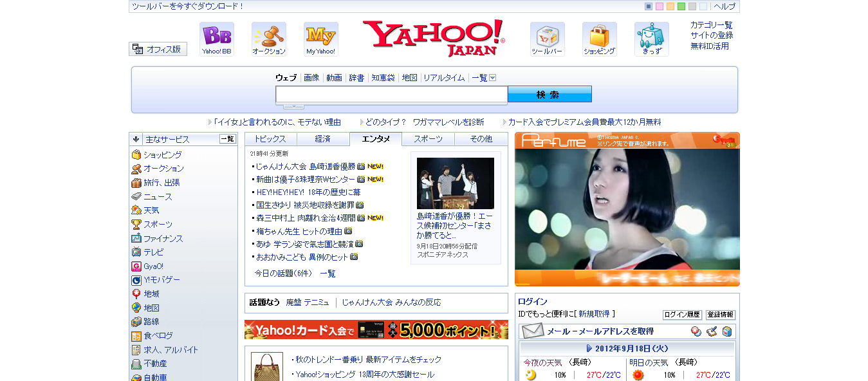Select the pink theme color swatch

click(x=660, y=6)
